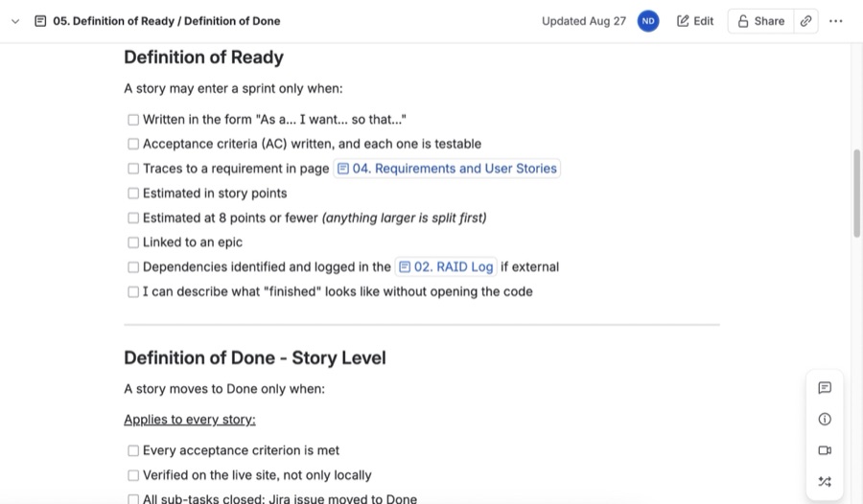
Task: Click the Definition of Ready heading
Action: pyautogui.click(x=203, y=57)
